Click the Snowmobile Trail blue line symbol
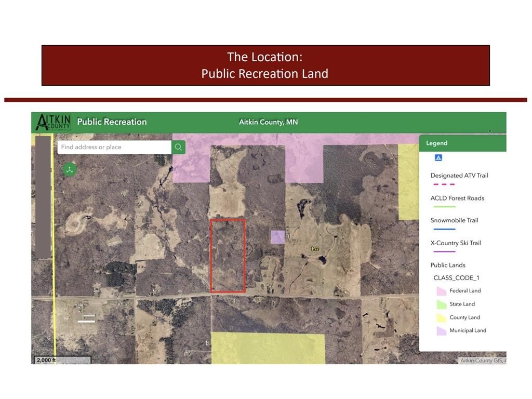The image size is (532, 399). pyautogui.click(x=444, y=229)
